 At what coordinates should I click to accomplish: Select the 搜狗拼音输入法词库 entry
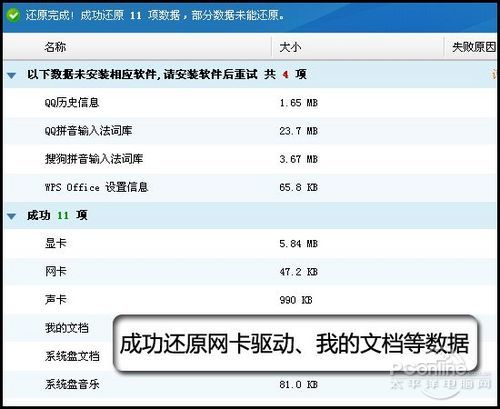point(94,159)
